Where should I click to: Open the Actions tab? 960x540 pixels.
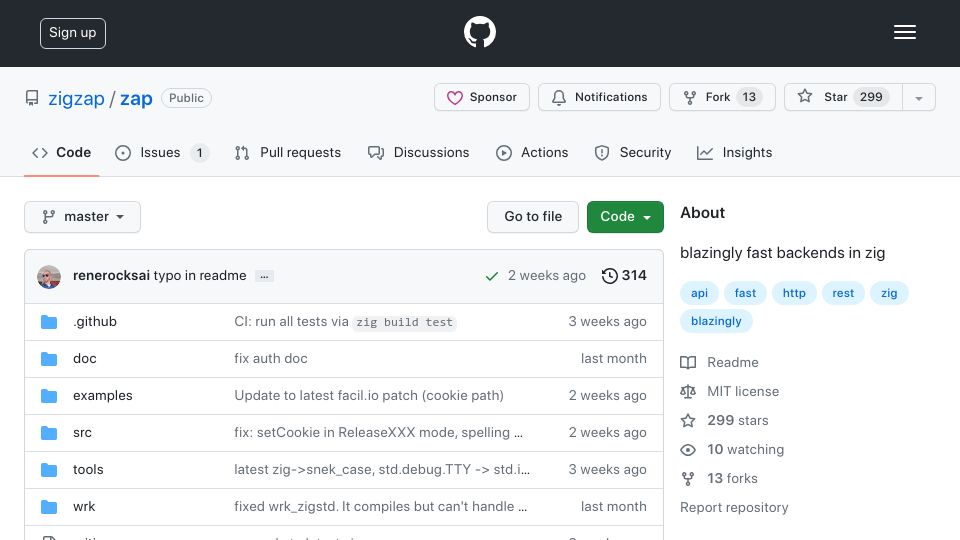click(x=532, y=152)
